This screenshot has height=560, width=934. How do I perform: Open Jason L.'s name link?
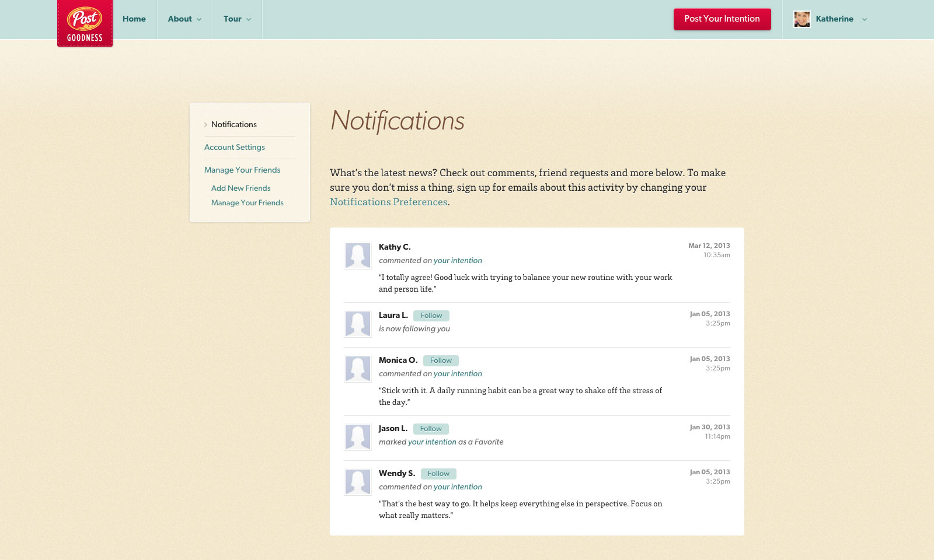point(393,428)
